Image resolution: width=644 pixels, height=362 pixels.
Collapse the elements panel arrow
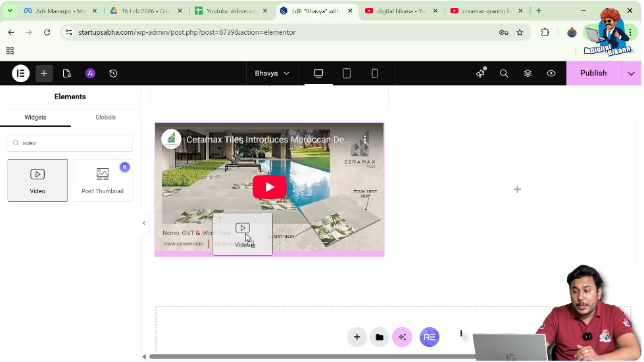(x=144, y=223)
